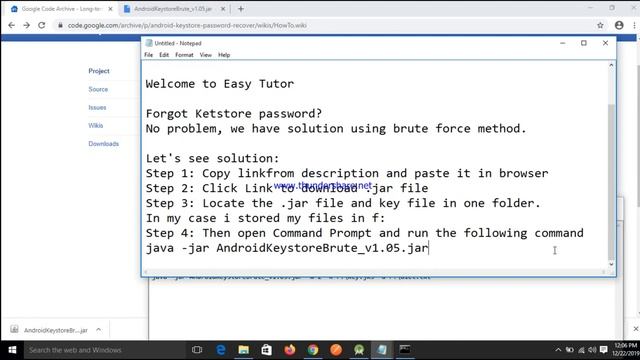Open new tab with plus button
Viewport: 640px width, 360px height.
(x=241, y=9)
